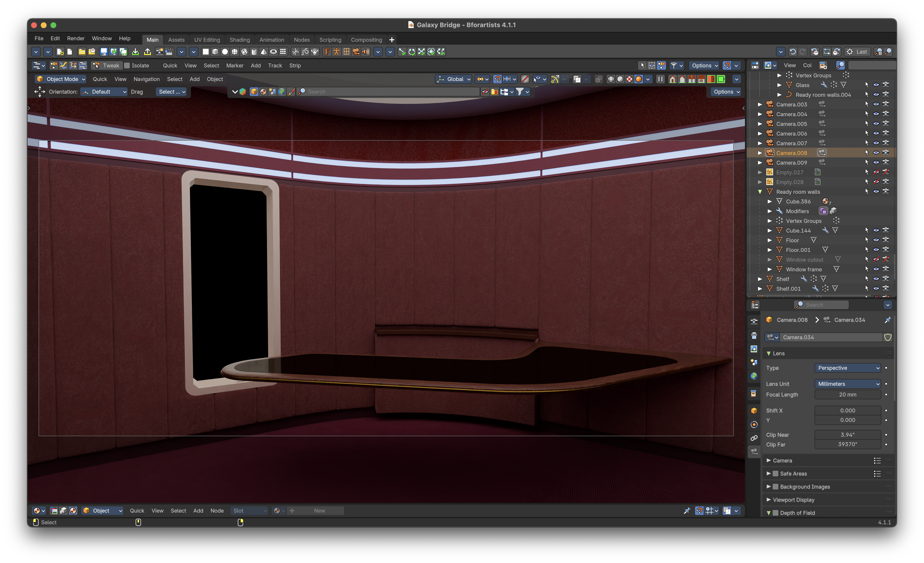Click the viewport Options button below shading
This screenshot has height=563, width=924.
(726, 92)
